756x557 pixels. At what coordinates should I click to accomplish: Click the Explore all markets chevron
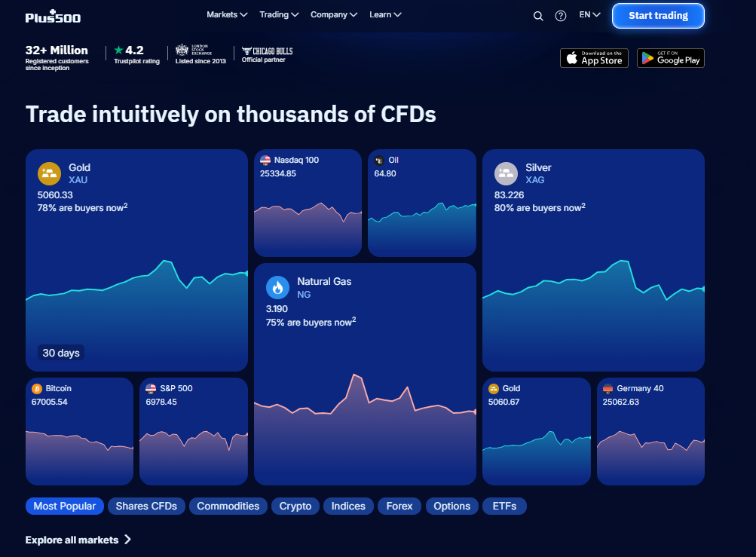pyautogui.click(x=128, y=540)
